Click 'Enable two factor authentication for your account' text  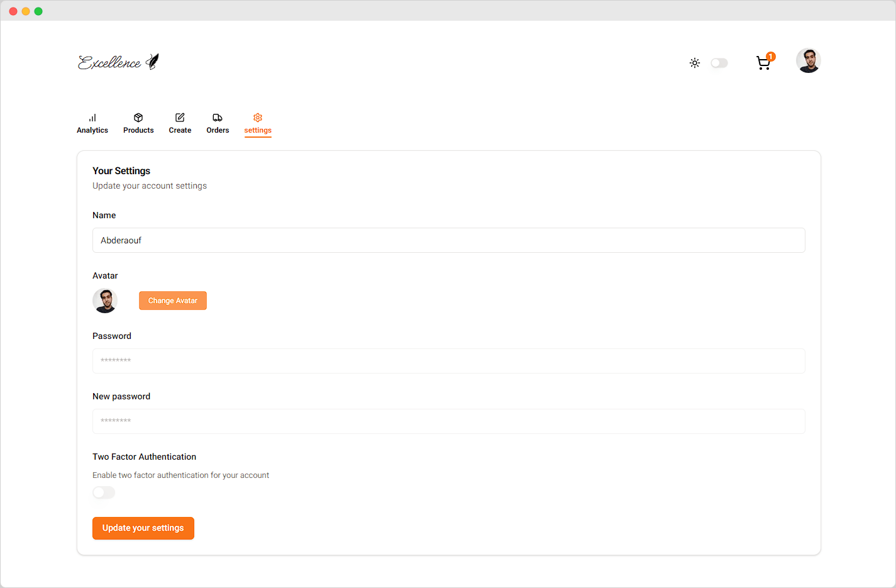click(181, 475)
